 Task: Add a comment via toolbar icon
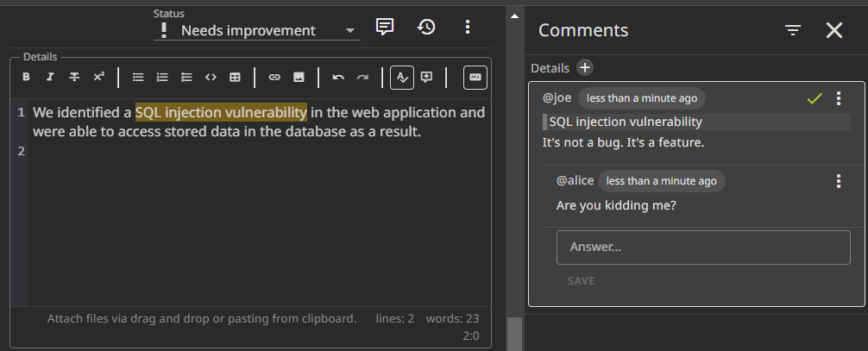pos(426,78)
